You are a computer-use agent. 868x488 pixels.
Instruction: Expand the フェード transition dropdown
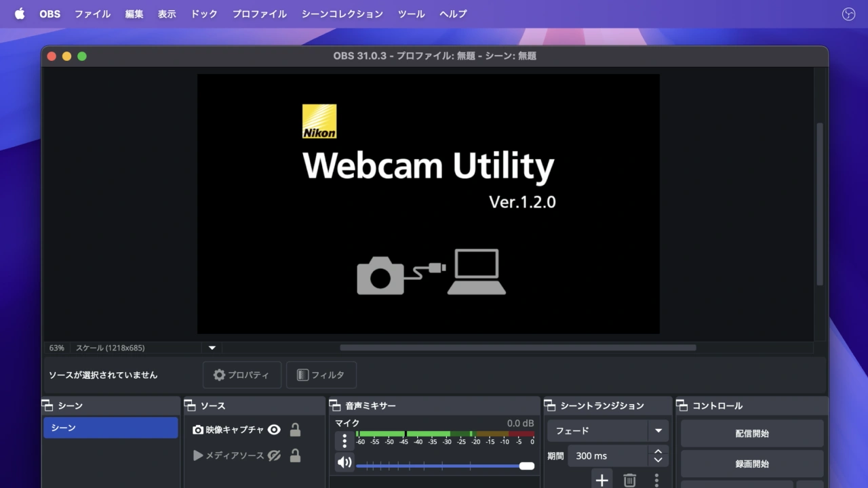658,430
